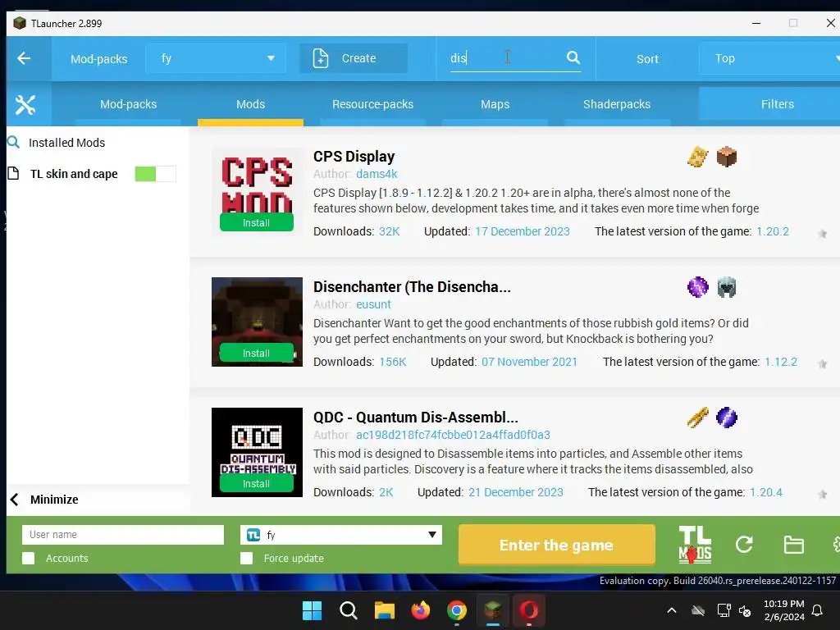Click the 1.20.2 game version value
This screenshot has height=630, width=840.
click(773, 231)
